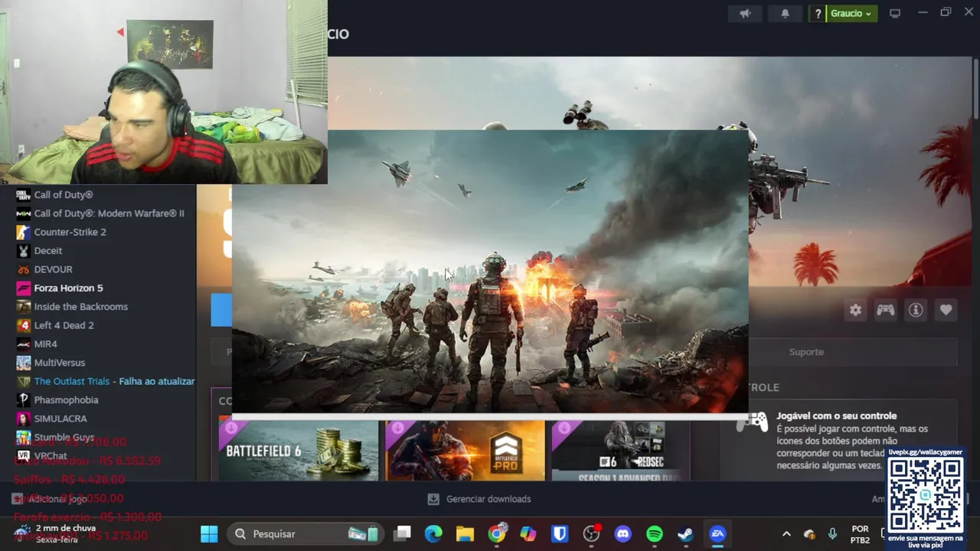Show hidden tray icons chevron
Image resolution: width=980 pixels, height=551 pixels.
(x=786, y=534)
